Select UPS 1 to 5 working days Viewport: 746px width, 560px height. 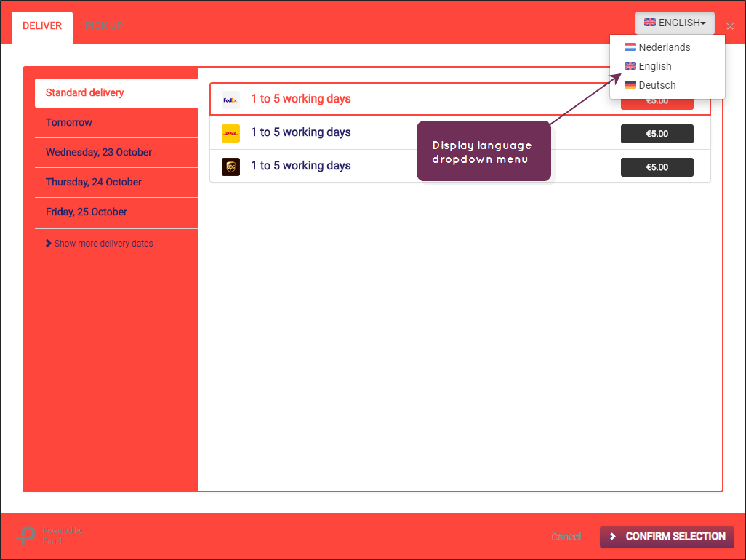click(x=460, y=166)
